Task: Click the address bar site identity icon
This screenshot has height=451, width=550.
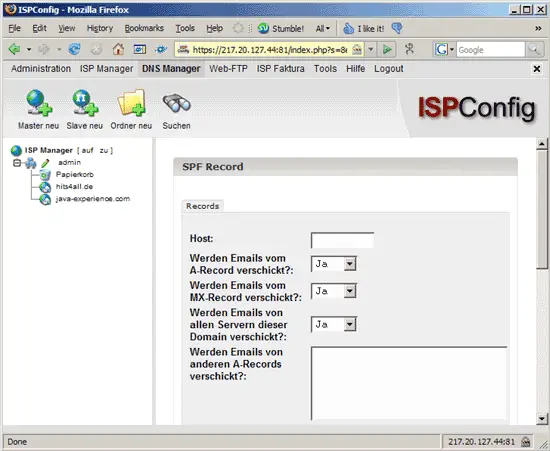Action: 183,49
